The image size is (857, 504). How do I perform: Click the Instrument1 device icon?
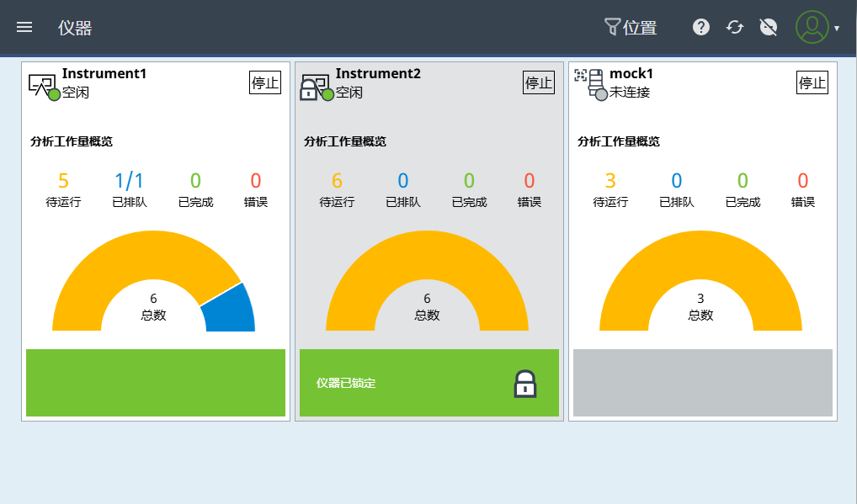point(44,87)
